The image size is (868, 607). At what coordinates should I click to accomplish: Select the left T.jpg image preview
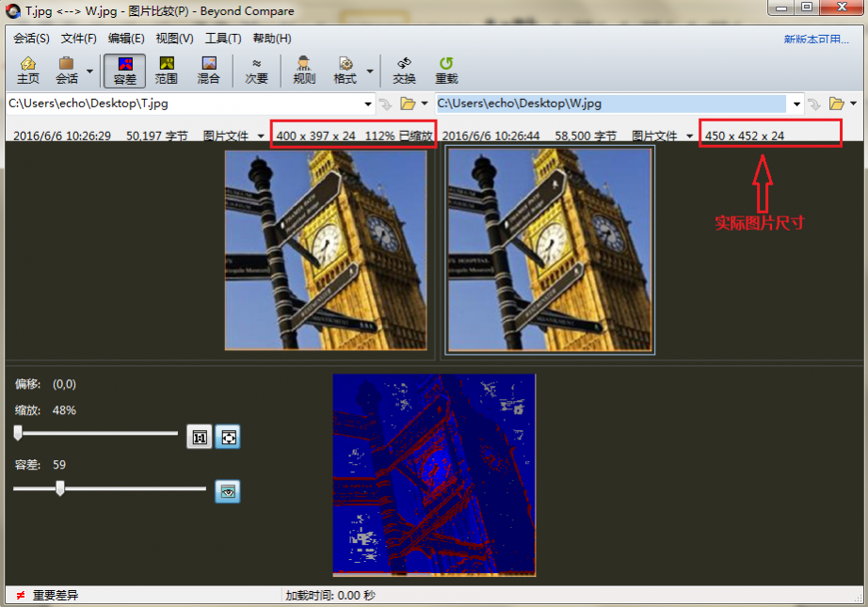[x=326, y=250]
